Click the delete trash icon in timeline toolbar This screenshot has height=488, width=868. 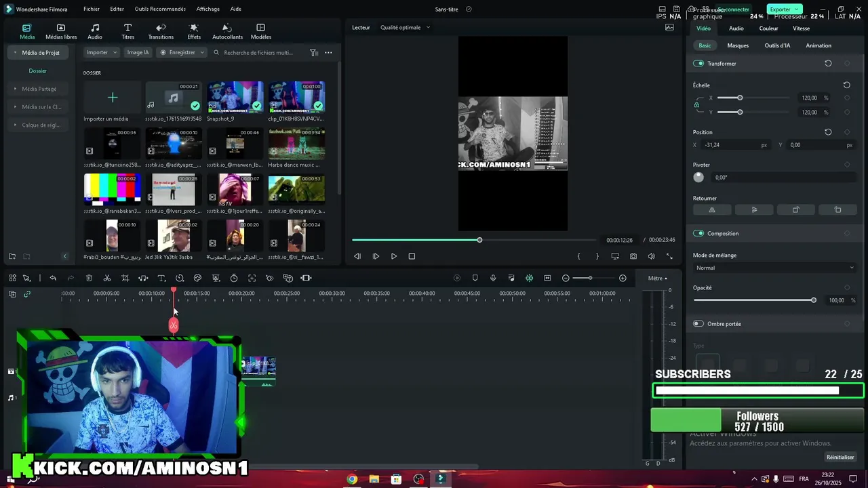coord(89,278)
